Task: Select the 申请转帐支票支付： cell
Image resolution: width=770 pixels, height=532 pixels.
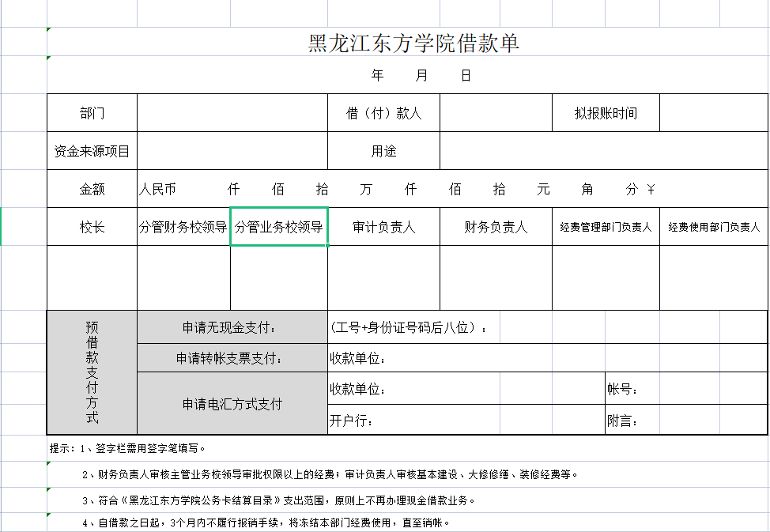Action: point(232,358)
